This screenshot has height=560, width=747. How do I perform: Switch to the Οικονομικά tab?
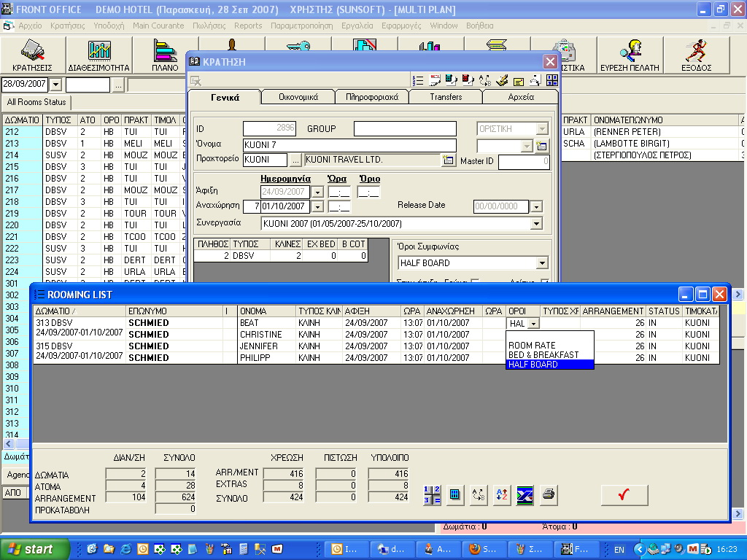click(298, 97)
